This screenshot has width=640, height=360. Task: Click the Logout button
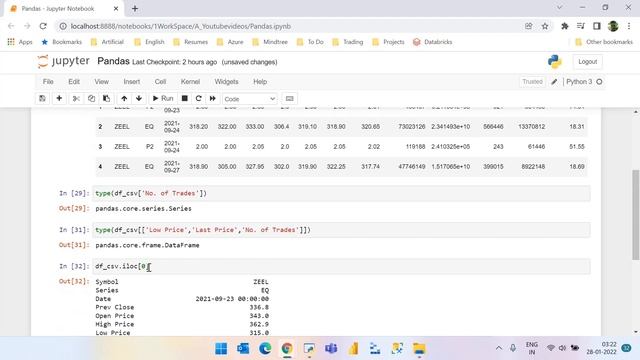pos(587,62)
